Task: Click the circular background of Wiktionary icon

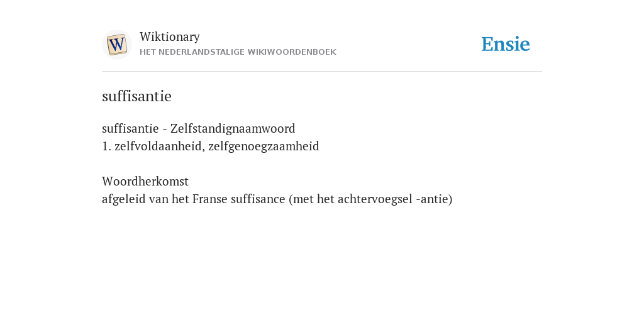Action: (116, 45)
